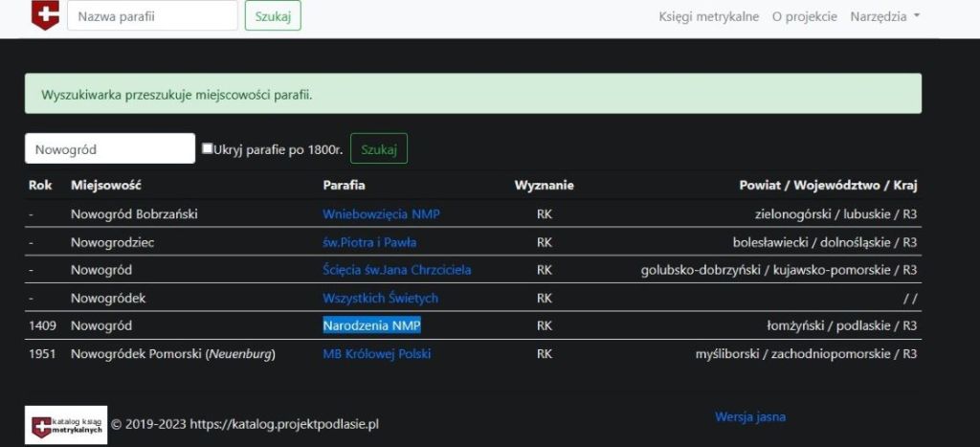
Task: Open the Księgi metrykalne menu item
Action: (708, 16)
